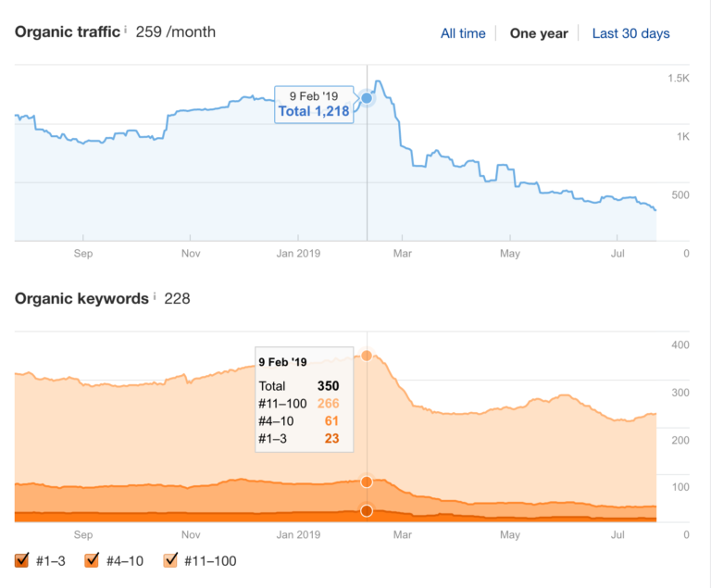The height and width of the screenshot is (588, 711).
Task: Click the '1.5K' traffic axis label
Action: 678,78
